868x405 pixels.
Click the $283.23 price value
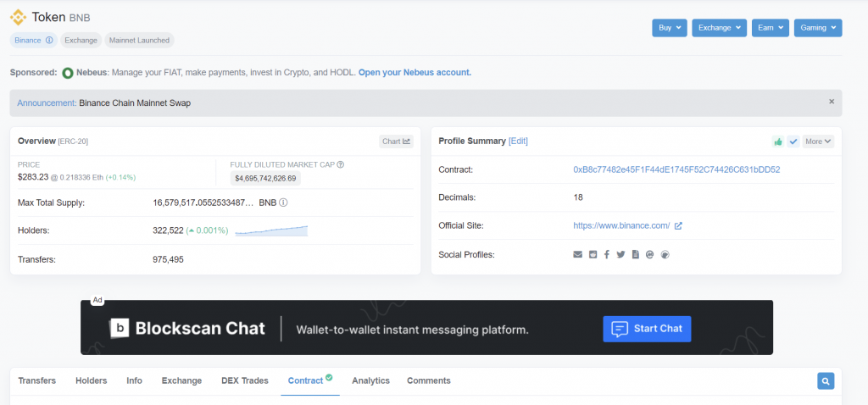tap(33, 177)
